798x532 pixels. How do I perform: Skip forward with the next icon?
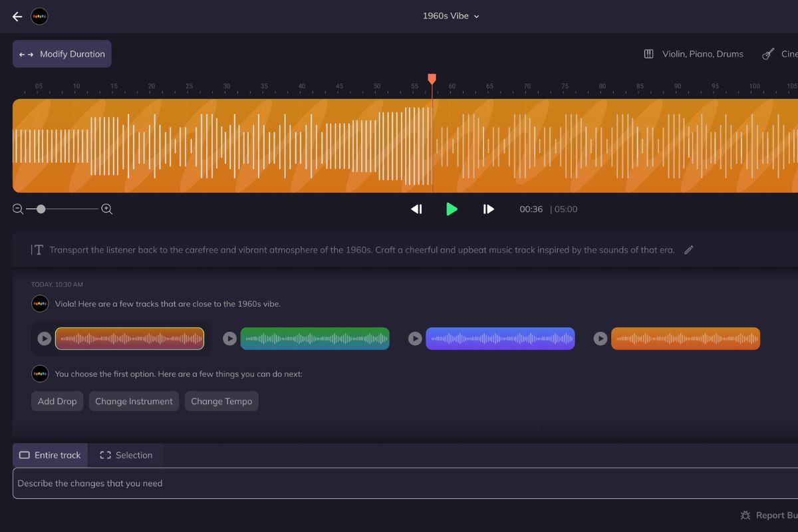point(488,209)
